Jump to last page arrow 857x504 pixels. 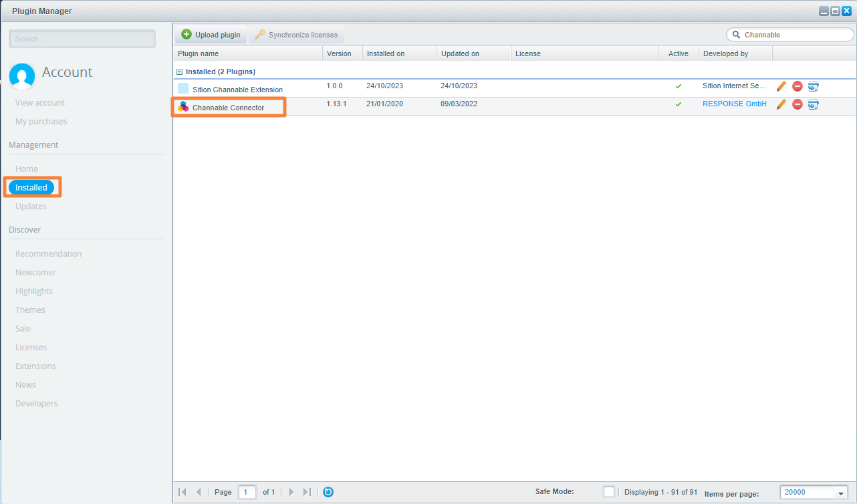click(307, 492)
